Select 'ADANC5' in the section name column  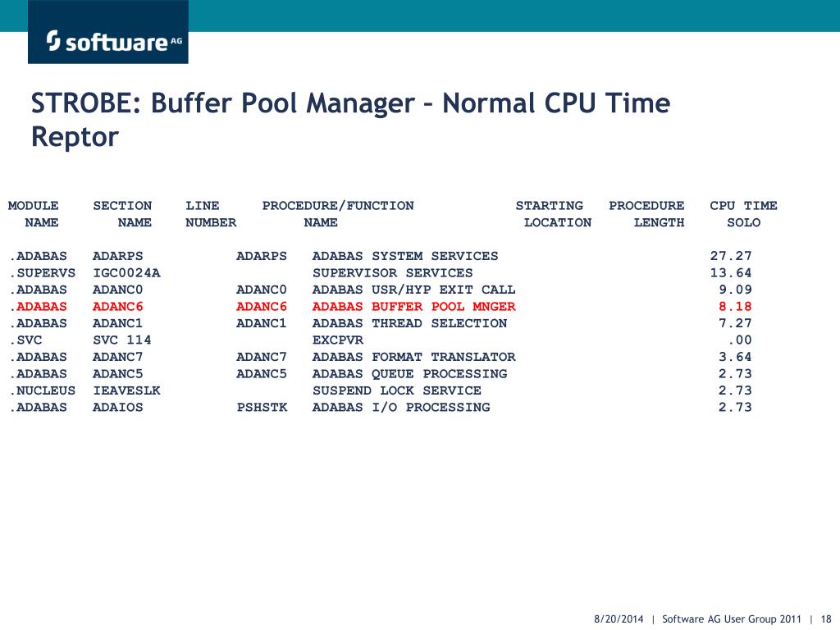pyautogui.click(x=118, y=374)
